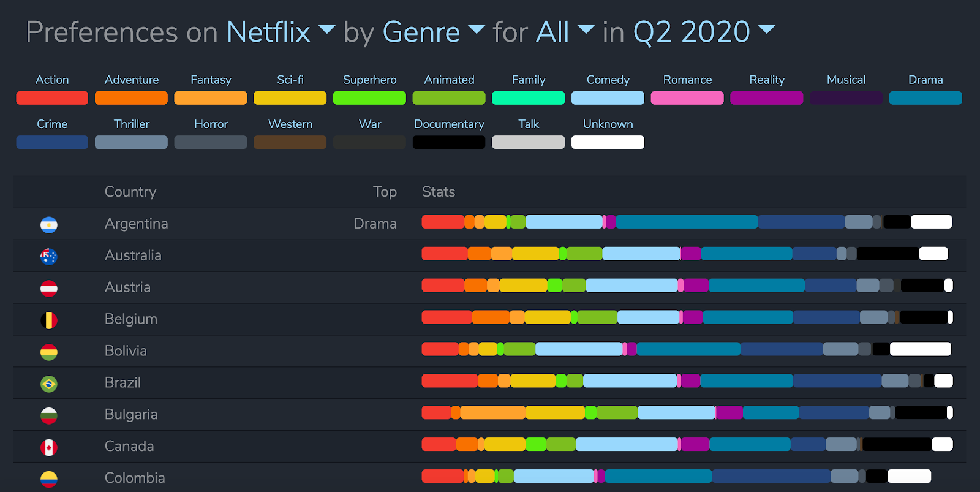Click the Documentary segment in Canada's bar
980x492 pixels.
(x=897, y=444)
